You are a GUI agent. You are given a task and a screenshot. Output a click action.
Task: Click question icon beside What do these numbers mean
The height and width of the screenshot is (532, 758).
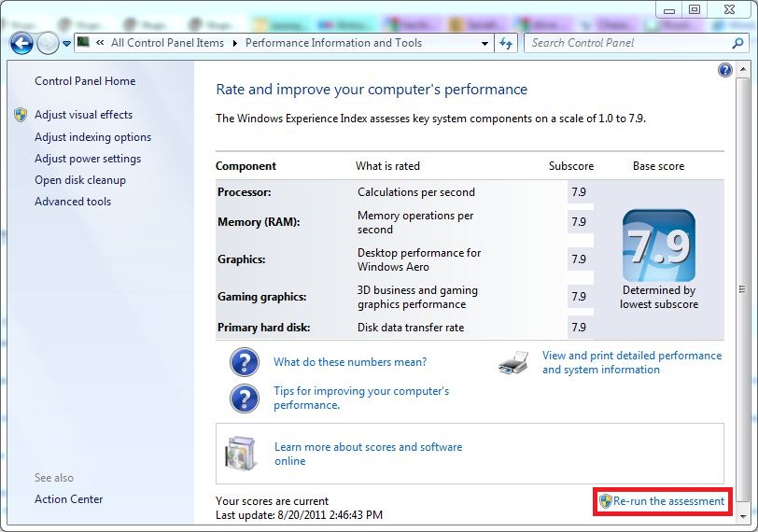point(245,362)
